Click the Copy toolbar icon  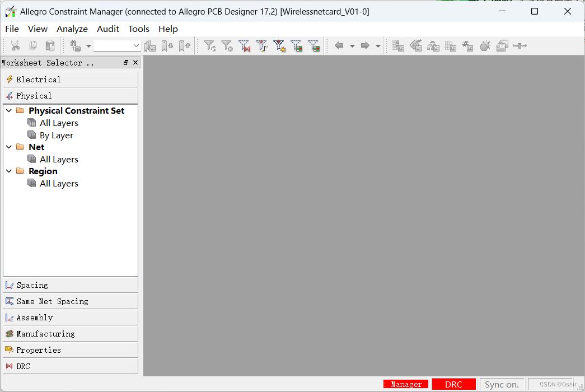point(33,46)
